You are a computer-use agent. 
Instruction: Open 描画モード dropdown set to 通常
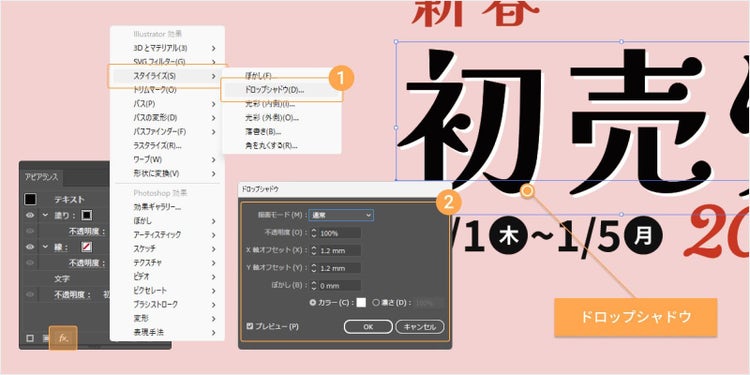pyautogui.click(x=341, y=215)
